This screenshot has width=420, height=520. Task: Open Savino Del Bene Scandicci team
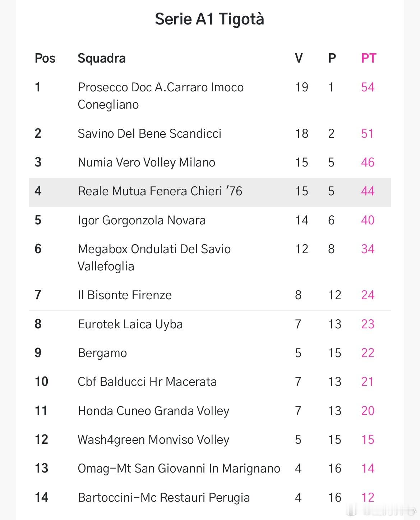click(x=149, y=133)
